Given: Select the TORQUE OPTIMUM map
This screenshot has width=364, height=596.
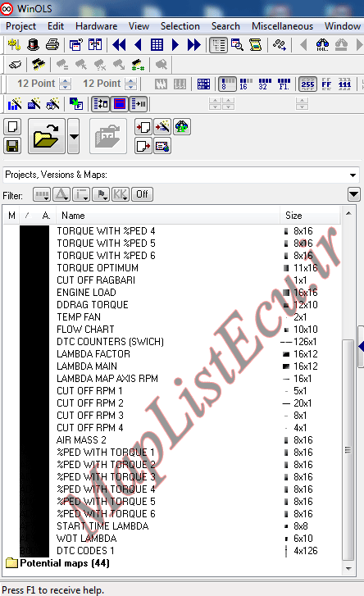Looking at the screenshot, I should click(98, 268).
